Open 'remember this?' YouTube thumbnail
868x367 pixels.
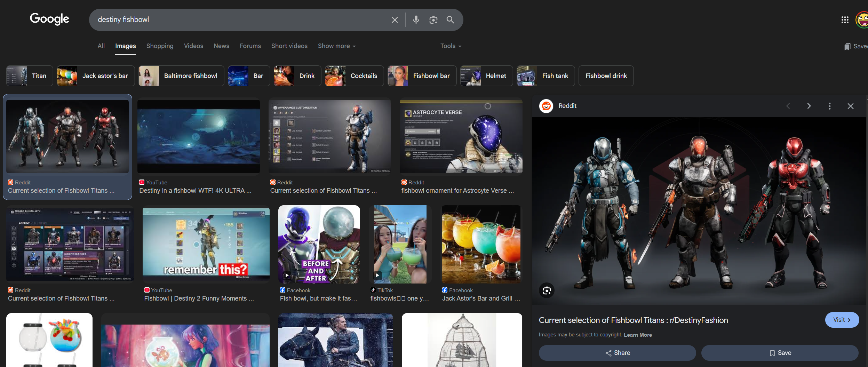(206, 244)
